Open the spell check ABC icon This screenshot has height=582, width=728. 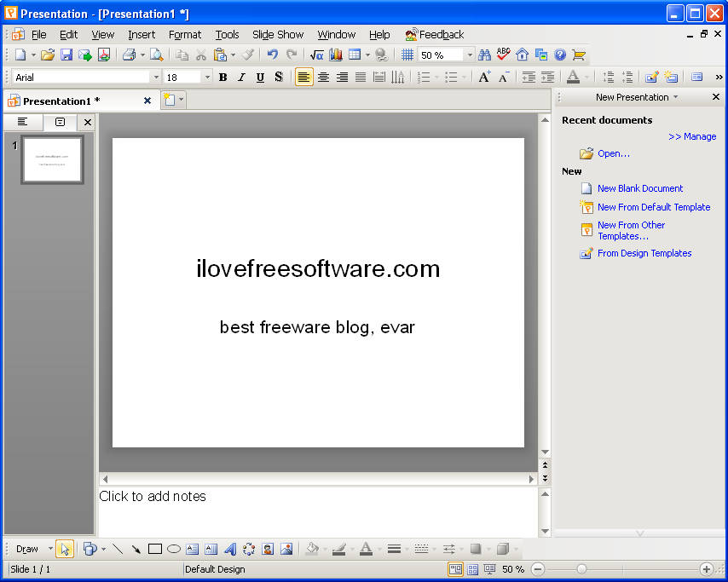pos(503,55)
